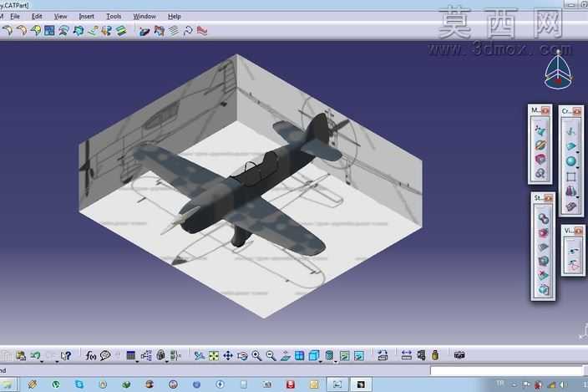Click the shading mode cylinder icon
The height and width of the screenshot is (392, 588).
click(329, 355)
